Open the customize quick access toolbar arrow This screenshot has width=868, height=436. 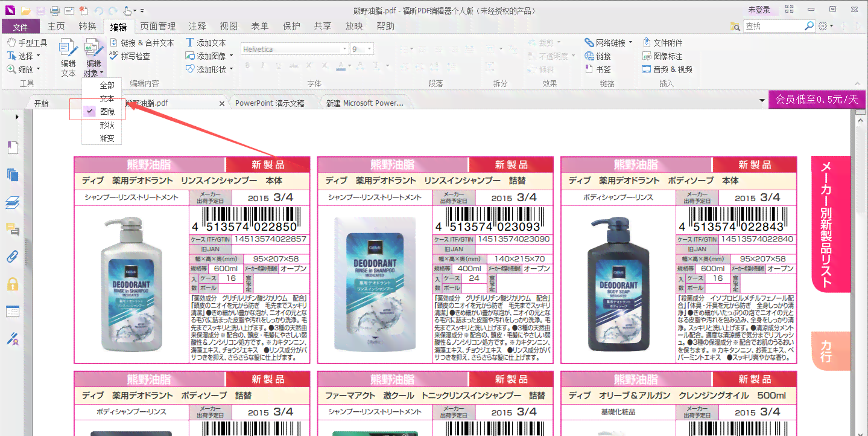(x=142, y=11)
